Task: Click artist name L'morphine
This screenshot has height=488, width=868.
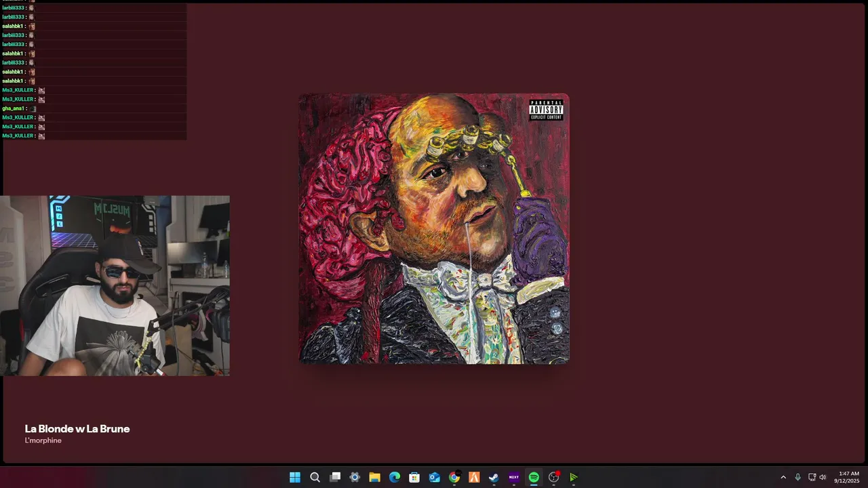Action: (x=43, y=441)
